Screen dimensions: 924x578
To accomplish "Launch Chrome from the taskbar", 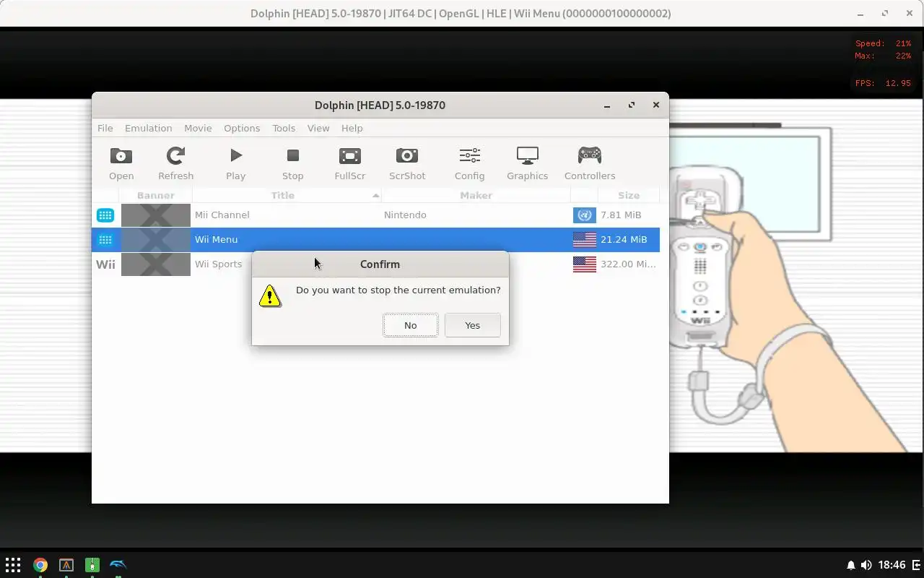I will pyautogui.click(x=40, y=565).
